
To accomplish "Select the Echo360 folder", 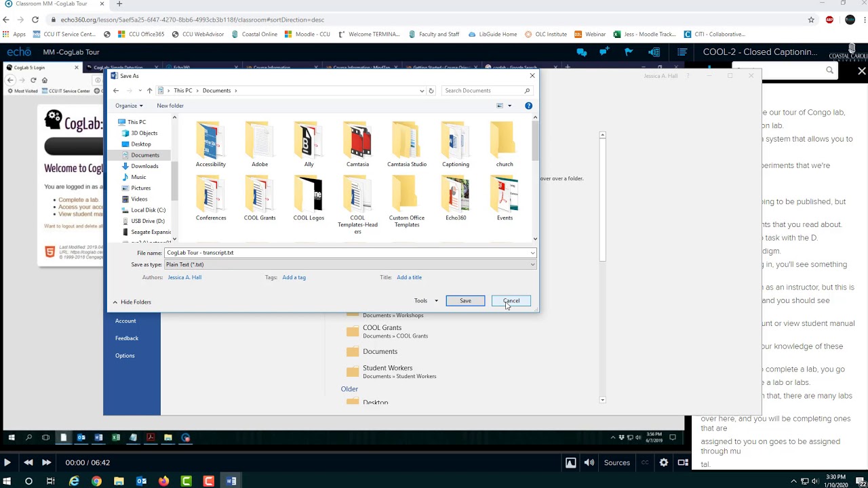I will point(456,198).
